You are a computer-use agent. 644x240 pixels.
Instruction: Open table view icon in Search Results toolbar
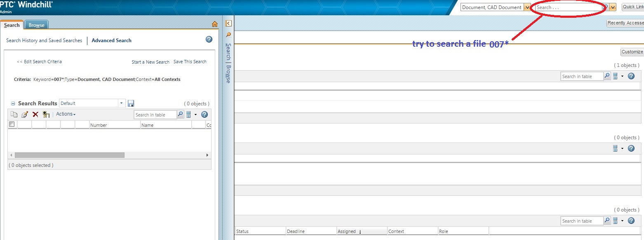tap(189, 114)
